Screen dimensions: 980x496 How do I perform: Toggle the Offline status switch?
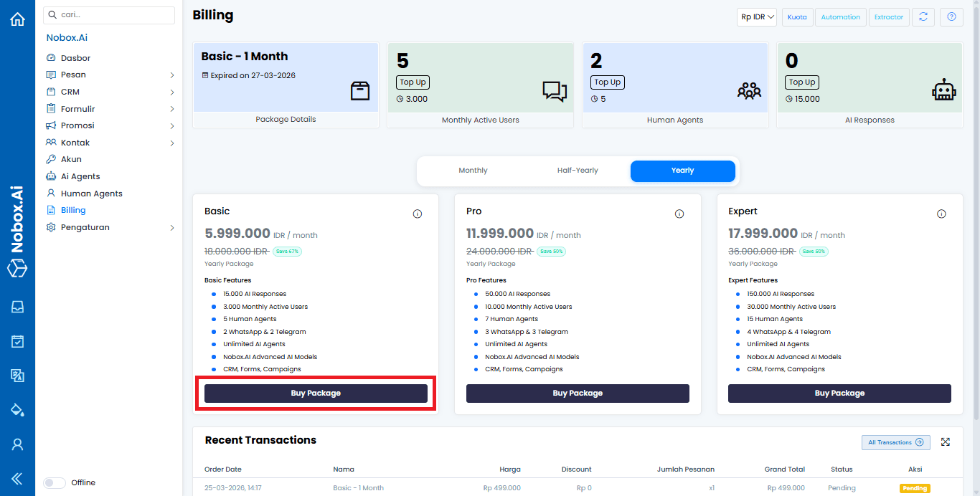pyautogui.click(x=55, y=483)
